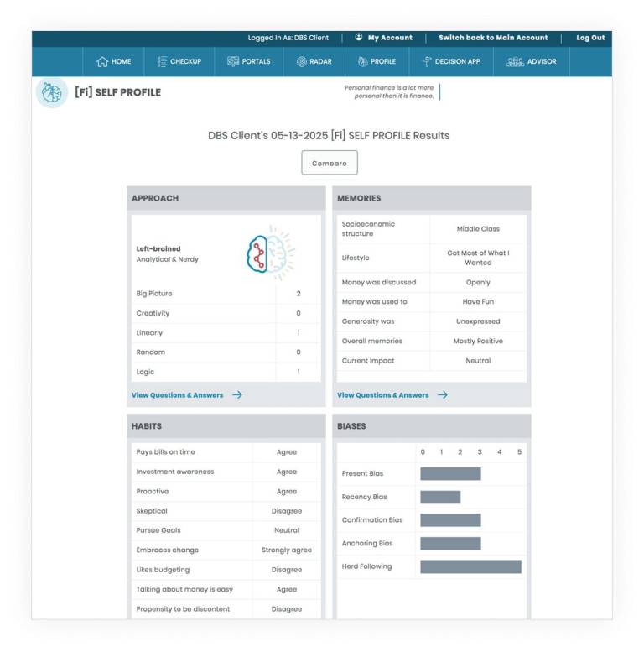The width and height of the screenshot is (644, 652).
Task: Open Approach View Questions & Answers link
Action: [178, 395]
